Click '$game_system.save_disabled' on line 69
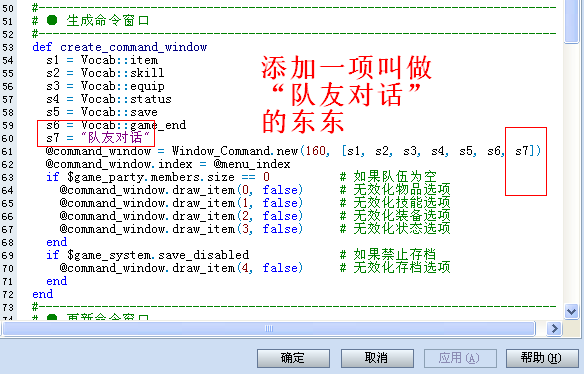The image size is (584, 374). click(x=158, y=255)
